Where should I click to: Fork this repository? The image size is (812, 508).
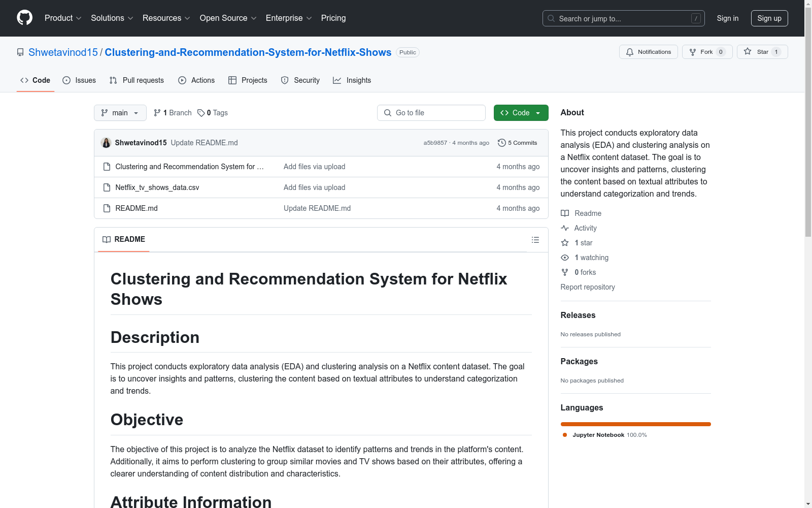tap(707, 52)
